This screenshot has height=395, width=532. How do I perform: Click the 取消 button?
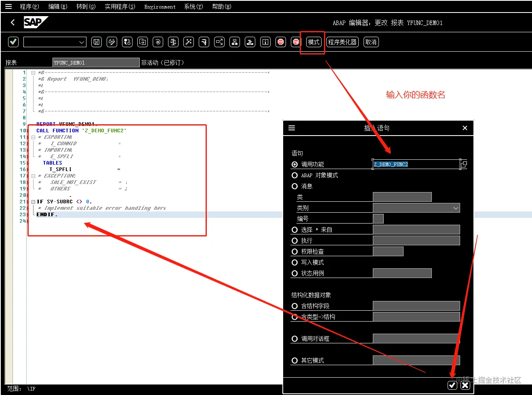[x=371, y=42]
